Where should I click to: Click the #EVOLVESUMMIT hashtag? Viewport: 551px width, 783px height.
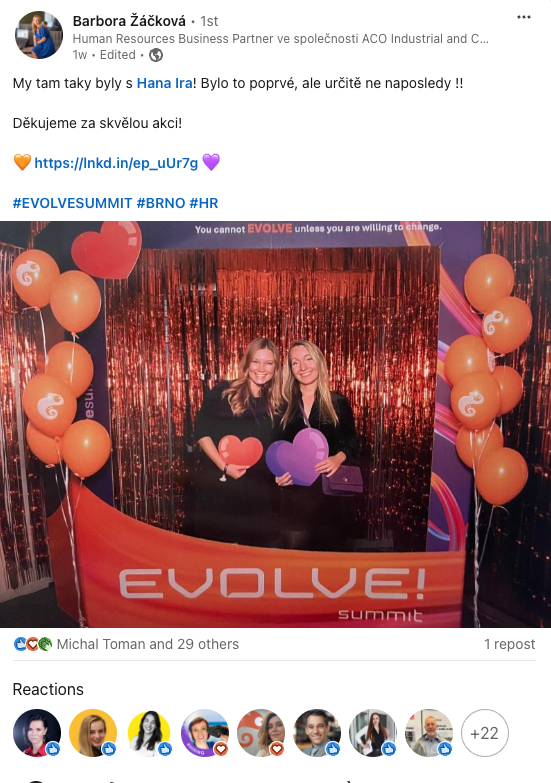pos(72,203)
